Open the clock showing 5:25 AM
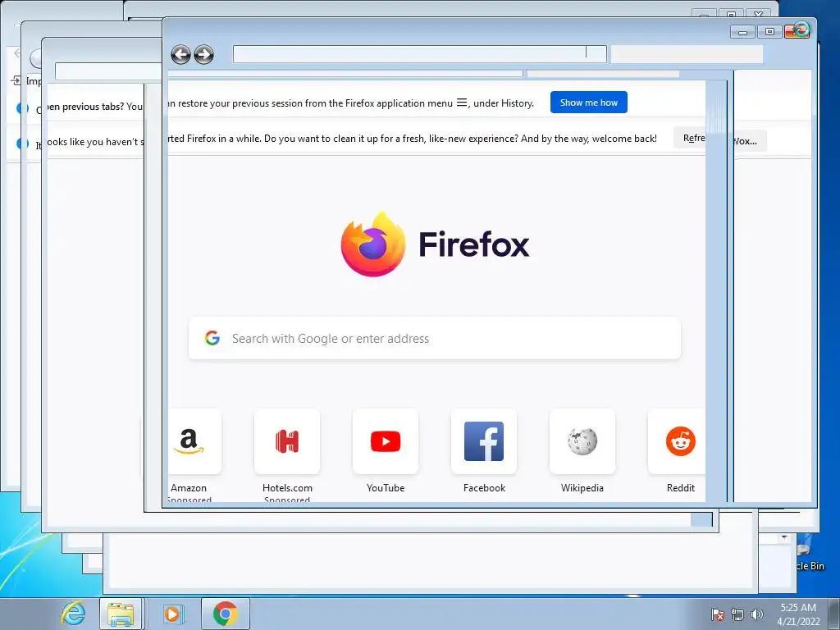 coord(798,614)
